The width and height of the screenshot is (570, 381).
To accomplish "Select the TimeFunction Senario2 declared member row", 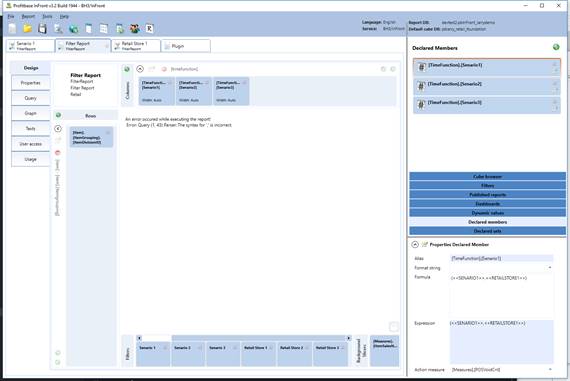I will click(486, 86).
